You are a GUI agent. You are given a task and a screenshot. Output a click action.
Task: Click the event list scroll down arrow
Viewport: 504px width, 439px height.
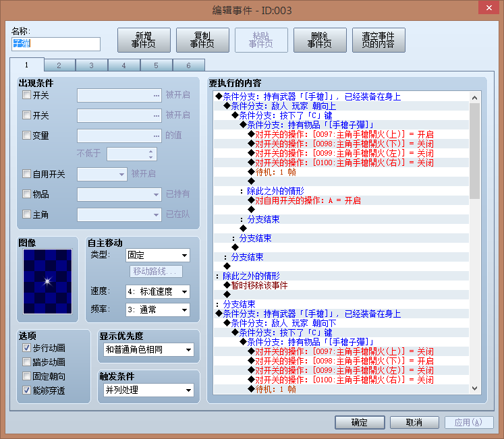[474, 388]
